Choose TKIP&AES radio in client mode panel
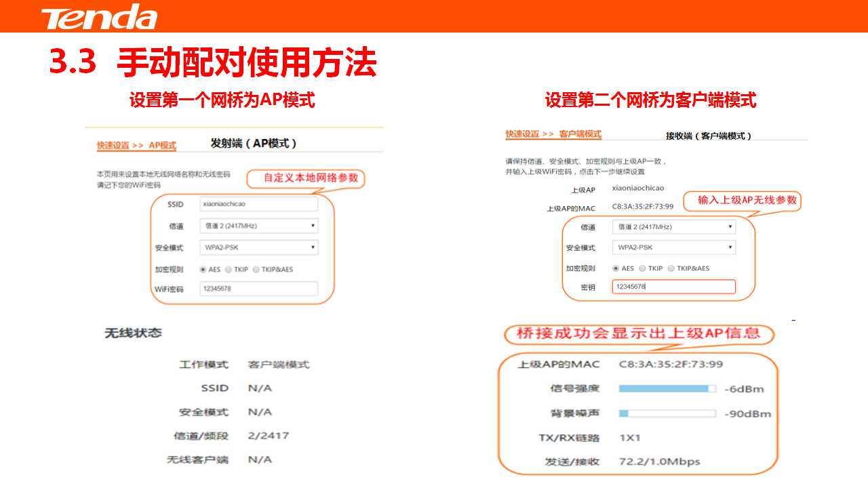868x488 pixels. [671, 268]
